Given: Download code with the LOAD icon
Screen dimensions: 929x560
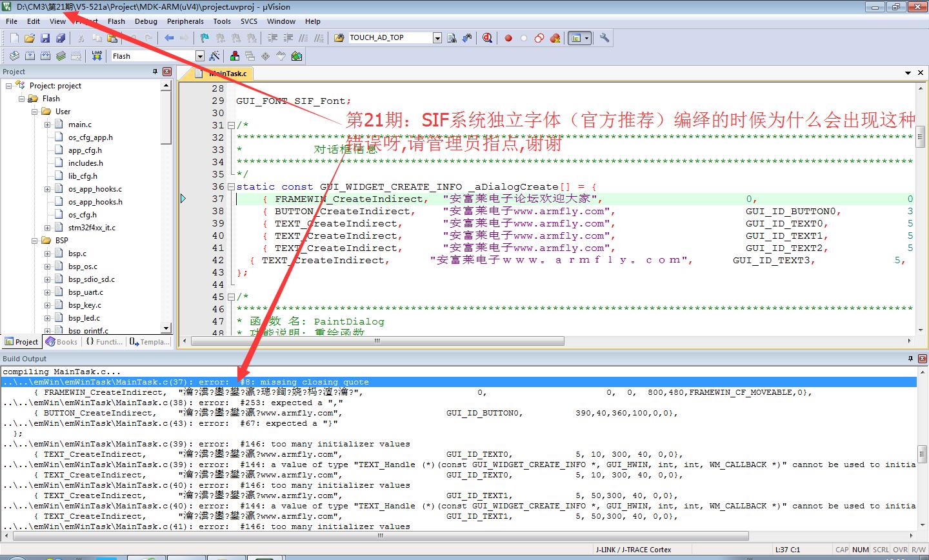Looking at the screenshot, I should (x=97, y=56).
